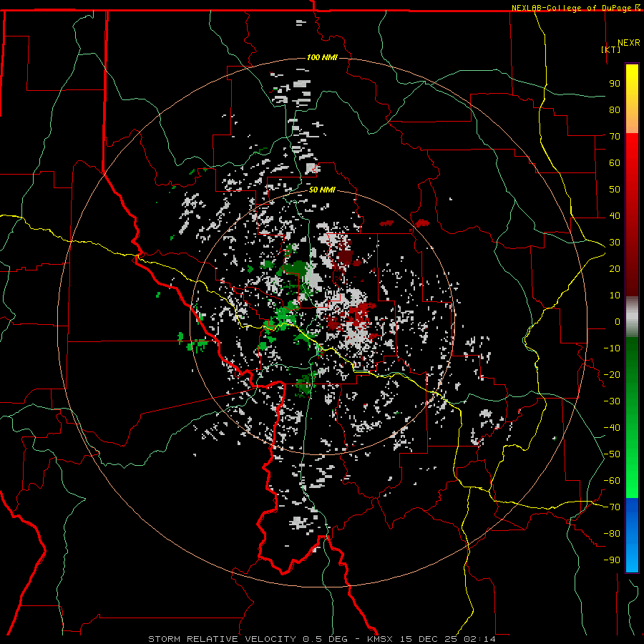Click the -60 value on the velocity scale
Viewport: 644px width, 644px height.
point(612,481)
